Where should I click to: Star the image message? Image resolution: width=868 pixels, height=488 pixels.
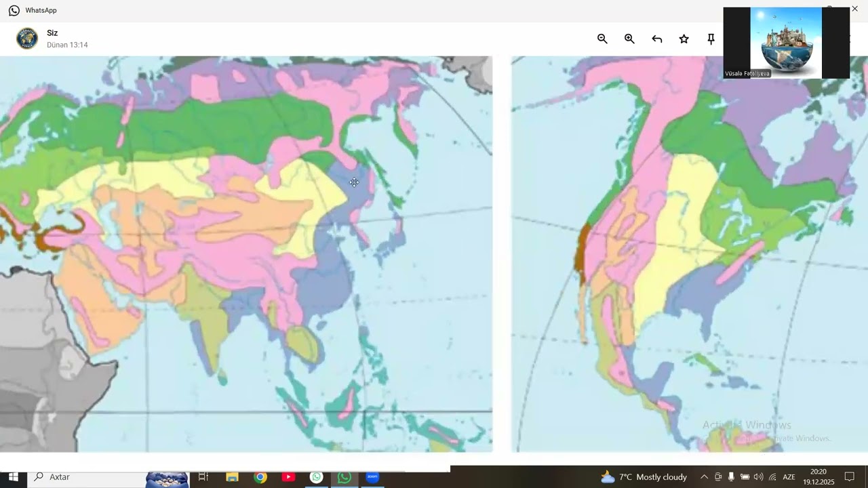click(x=684, y=39)
